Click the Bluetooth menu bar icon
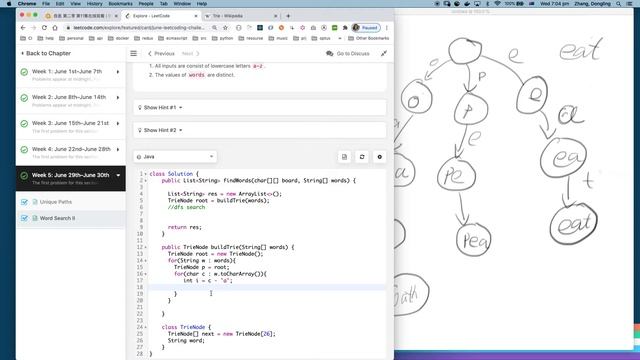The image size is (640, 360). (487, 4)
